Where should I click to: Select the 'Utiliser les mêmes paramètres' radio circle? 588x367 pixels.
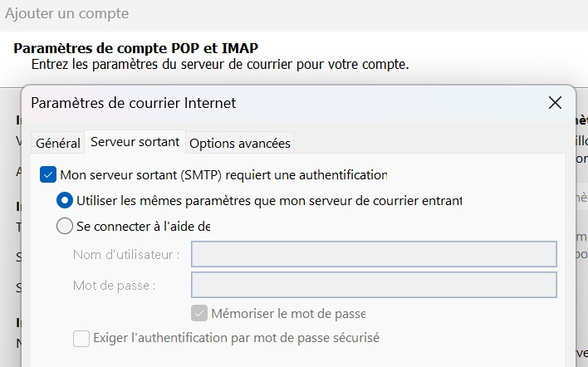(x=64, y=200)
